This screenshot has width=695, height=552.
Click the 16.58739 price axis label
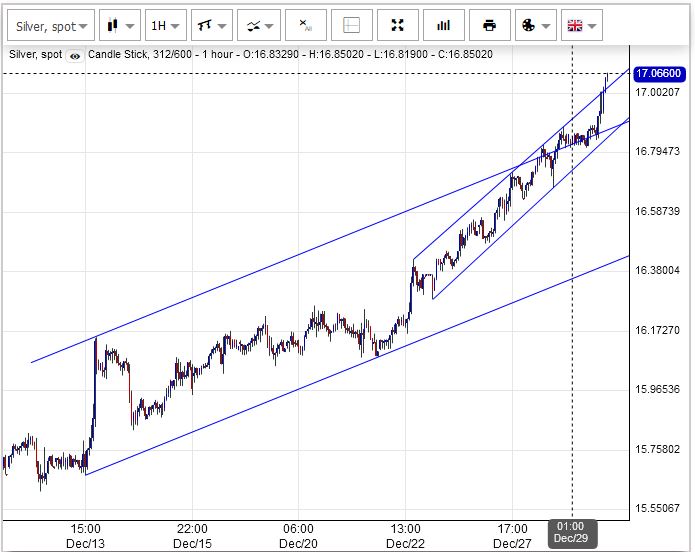point(657,211)
